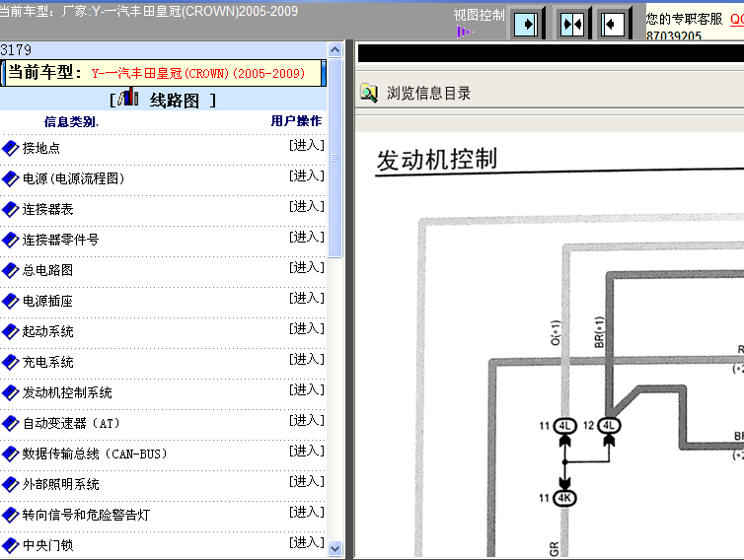Click the book icon beside 连接器零件号
The image size is (744, 560).
click(x=10, y=240)
